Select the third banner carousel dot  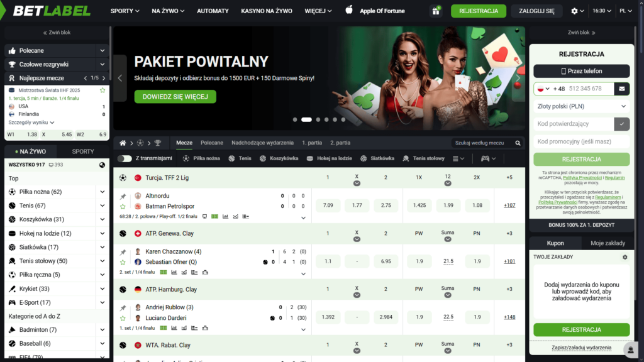pos(318,119)
